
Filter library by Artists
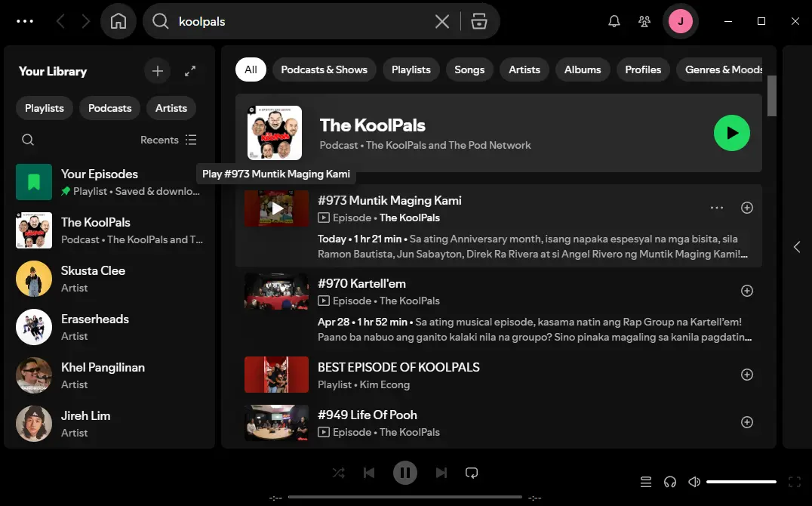(171, 108)
